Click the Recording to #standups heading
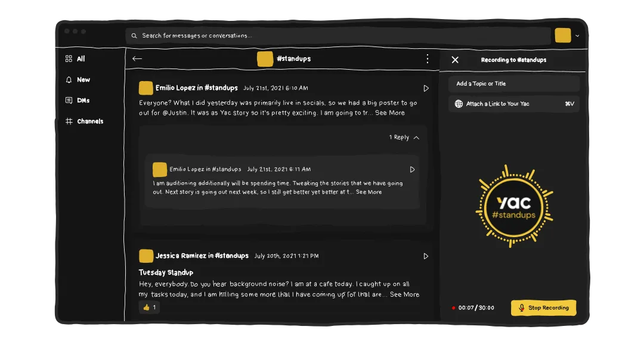Viewport: 644px width, 345px height. click(x=513, y=60)
